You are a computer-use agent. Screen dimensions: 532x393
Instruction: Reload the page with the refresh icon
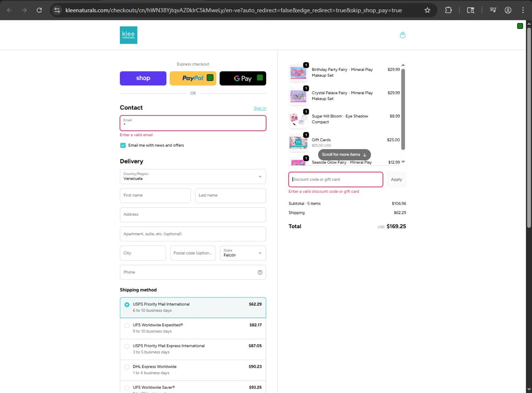click(39, 10)
